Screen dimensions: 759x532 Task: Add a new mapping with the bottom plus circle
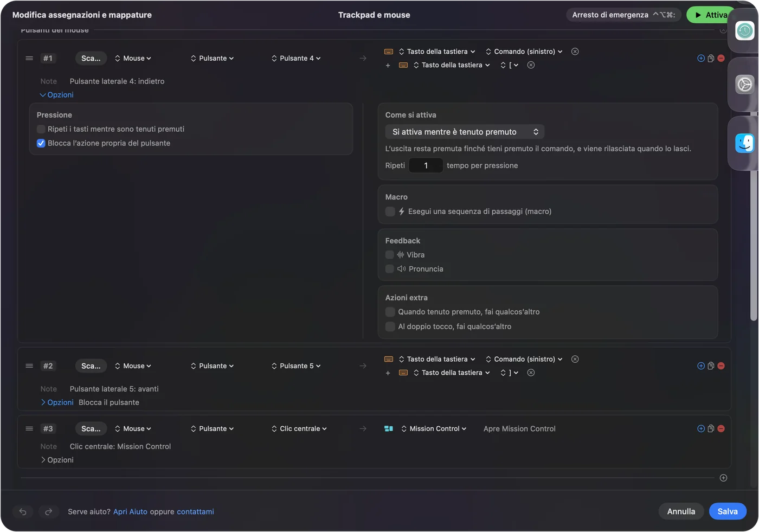(x=723, y=478)
